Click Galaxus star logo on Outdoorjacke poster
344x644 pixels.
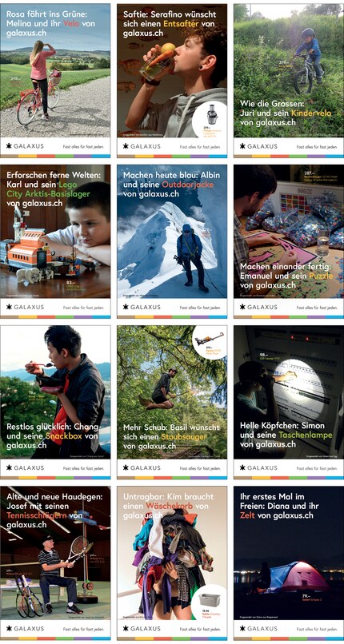[126, 307]
